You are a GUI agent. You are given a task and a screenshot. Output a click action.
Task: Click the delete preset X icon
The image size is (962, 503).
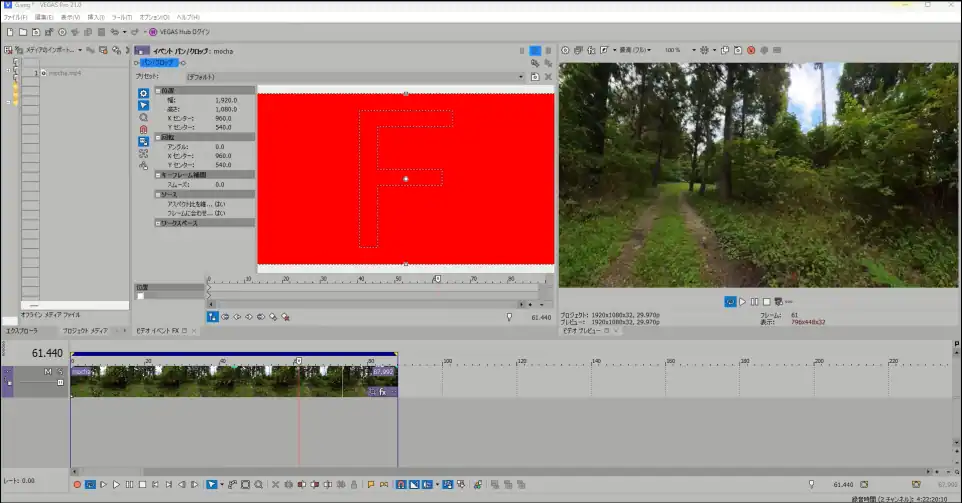click(548, 77)
